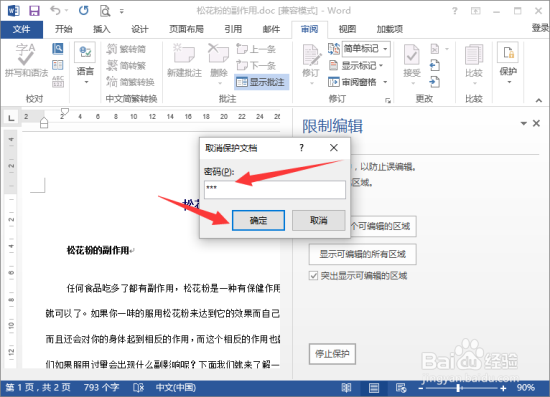
Task: Click Reject change icon
Action: (435, 49)
